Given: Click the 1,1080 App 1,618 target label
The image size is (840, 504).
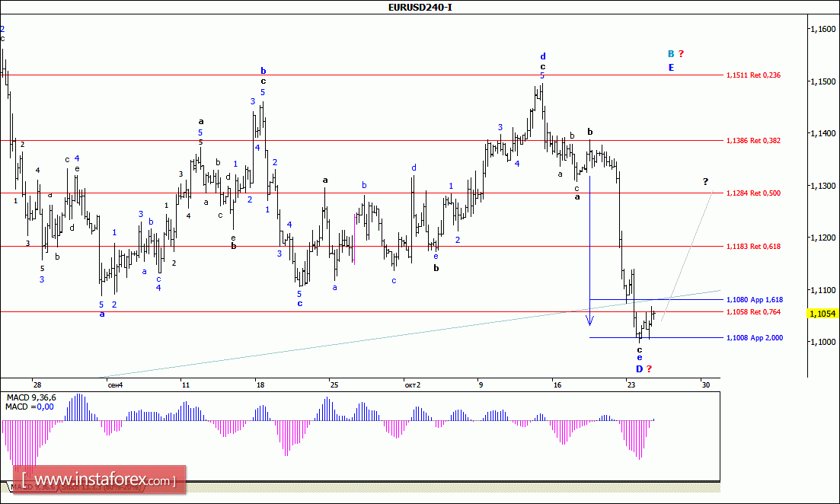Looking at the screenshot, I should coord(755,300).
